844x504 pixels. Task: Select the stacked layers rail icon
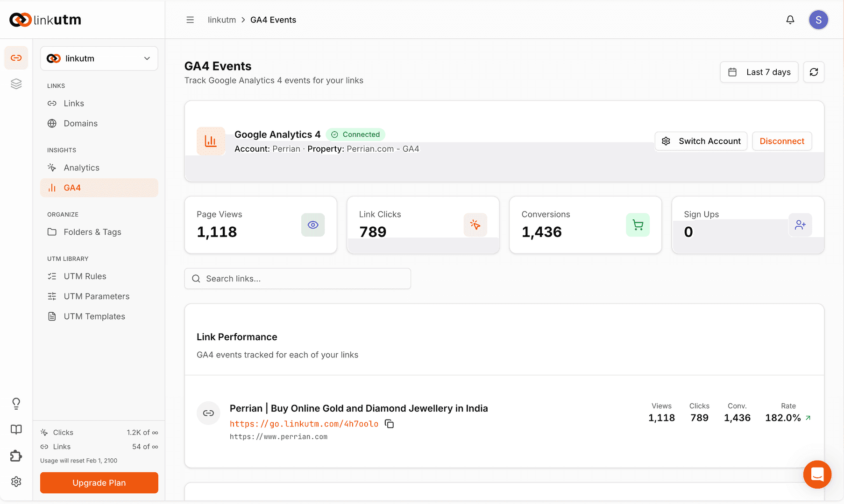pyautogui.click(x=16, y=84)
